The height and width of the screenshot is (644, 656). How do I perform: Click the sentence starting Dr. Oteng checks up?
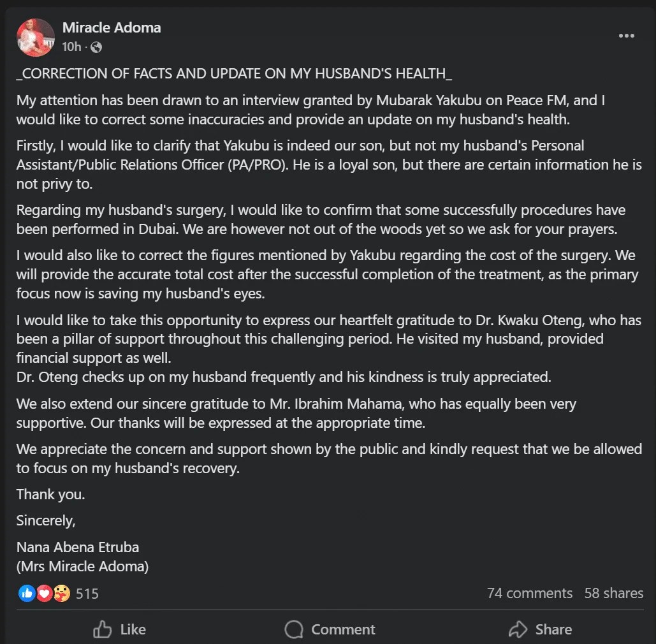click(x=284, y=377)
